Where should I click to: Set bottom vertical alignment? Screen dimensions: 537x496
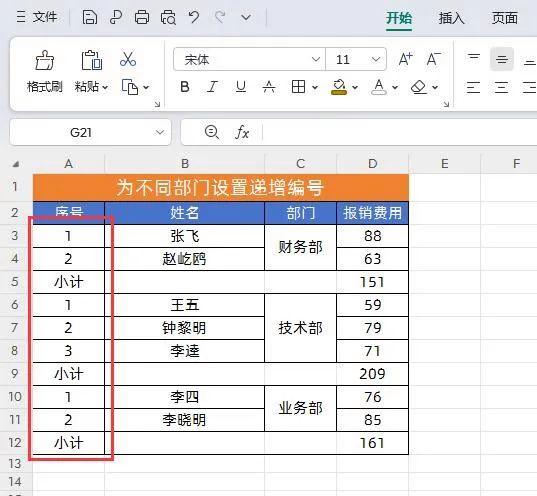tap(529, 62)
